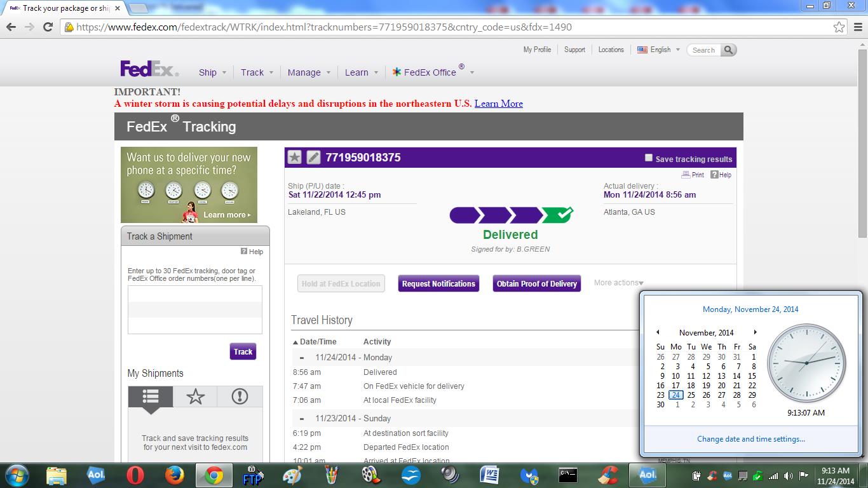868x488 pixels.
Task: Click November, 2014 calendar header
Action: (706, 332)
